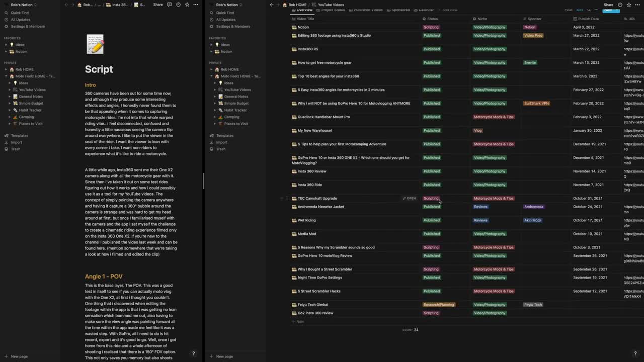Open Rob's Notion workspace switcher, left window

point(24,5)
